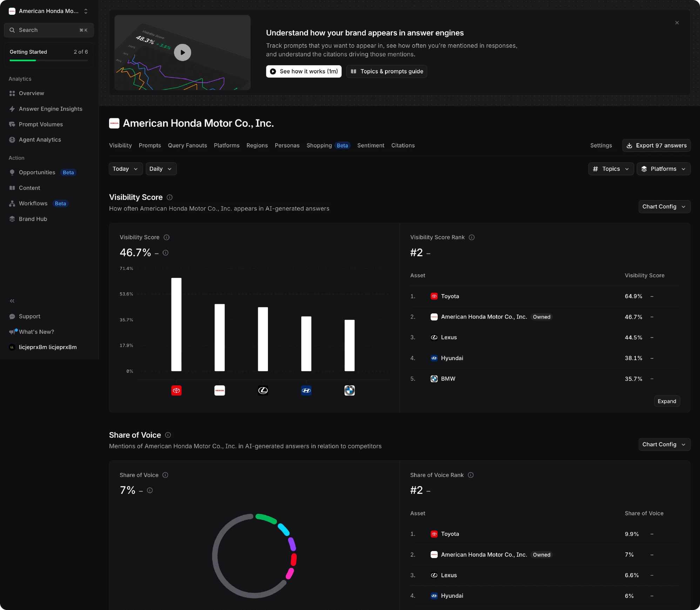Click the Hyundai logo under the bar chart
The width and height of the screenshot is (700, 610).
[x=306, y=390]
